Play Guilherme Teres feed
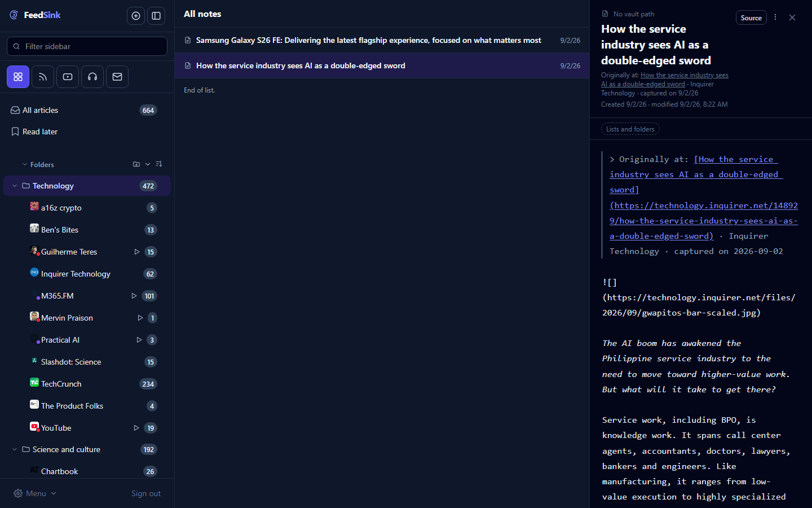812x508 pixels. [136, 252]
